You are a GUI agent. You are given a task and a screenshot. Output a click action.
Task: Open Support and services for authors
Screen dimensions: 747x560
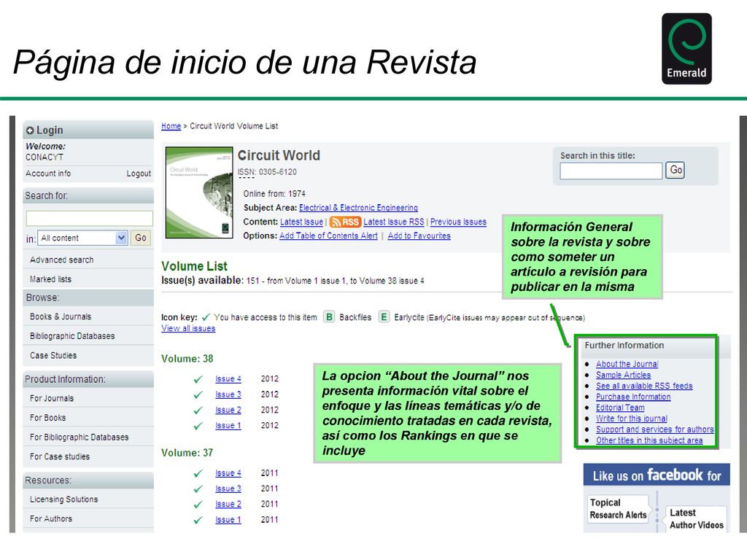coord(655,429)
